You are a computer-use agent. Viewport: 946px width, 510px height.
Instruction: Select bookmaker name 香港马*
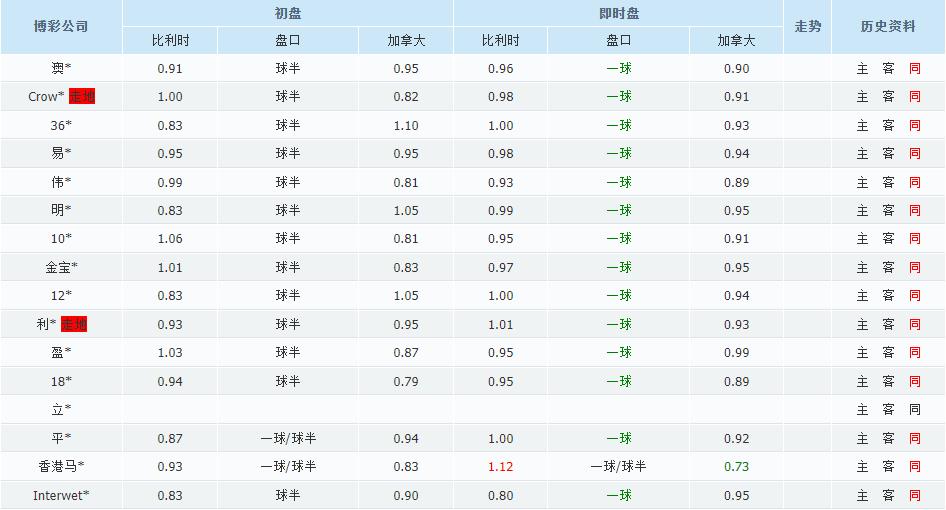tap(61, 467)
